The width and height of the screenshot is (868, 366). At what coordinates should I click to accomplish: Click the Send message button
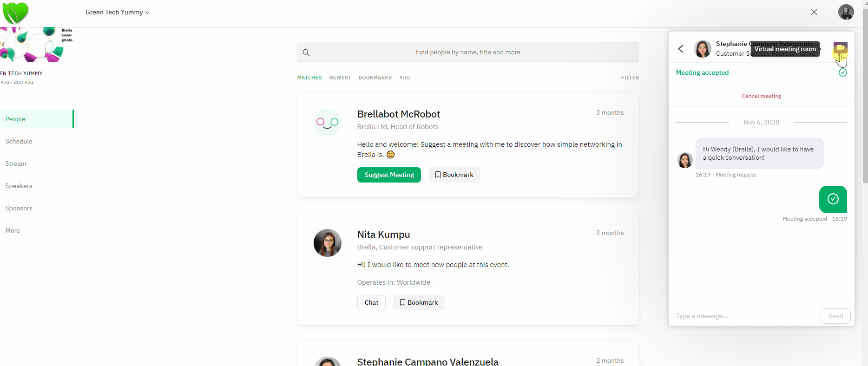click(x=835, y=316)
